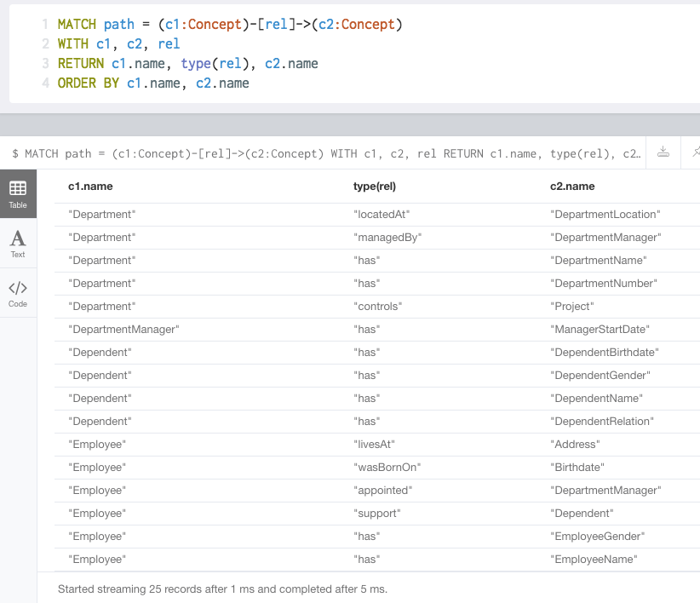
Task: Select the "EmployeeGender" cell
Action: [x=597, y=536]
